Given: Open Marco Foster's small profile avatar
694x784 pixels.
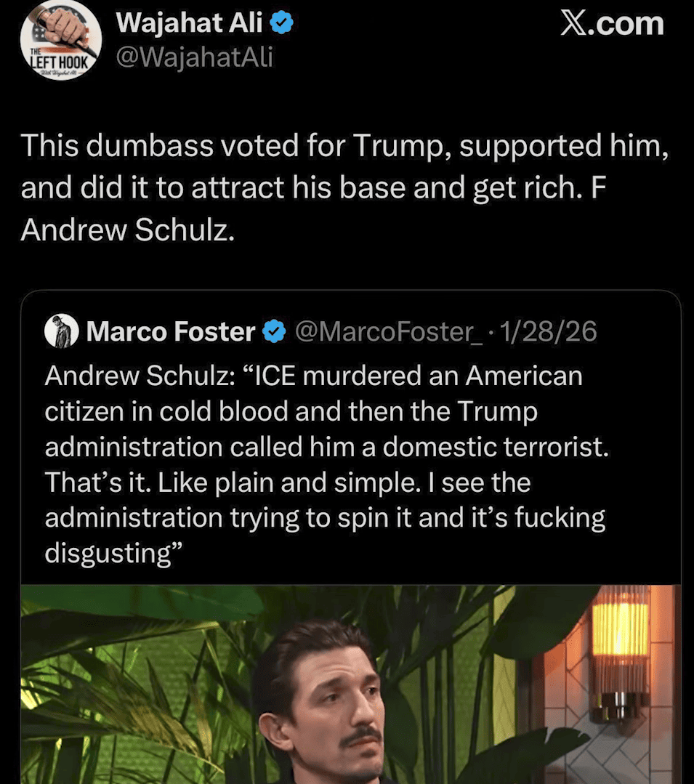Looking at the screenshot, I should coord(61,332).
